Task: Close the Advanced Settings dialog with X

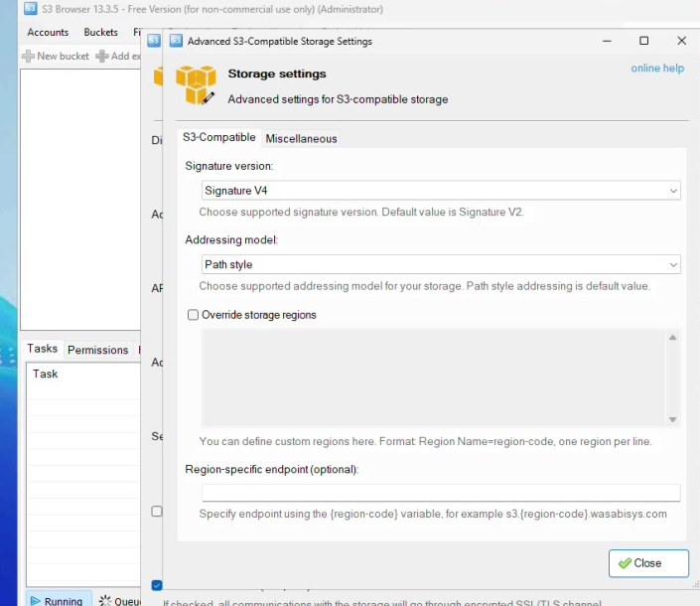Action: click(681, 41)
